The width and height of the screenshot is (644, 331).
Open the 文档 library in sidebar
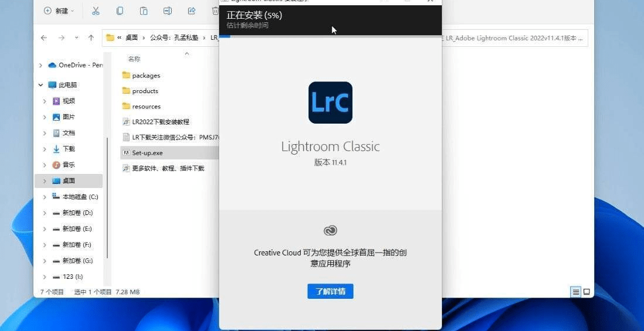click(x=64, y=133)
